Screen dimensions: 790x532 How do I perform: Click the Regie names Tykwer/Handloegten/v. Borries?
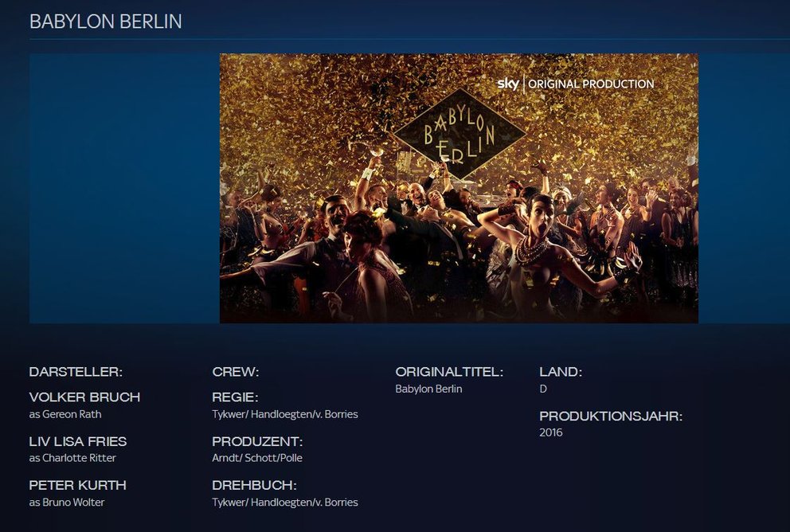click(285, 414)
